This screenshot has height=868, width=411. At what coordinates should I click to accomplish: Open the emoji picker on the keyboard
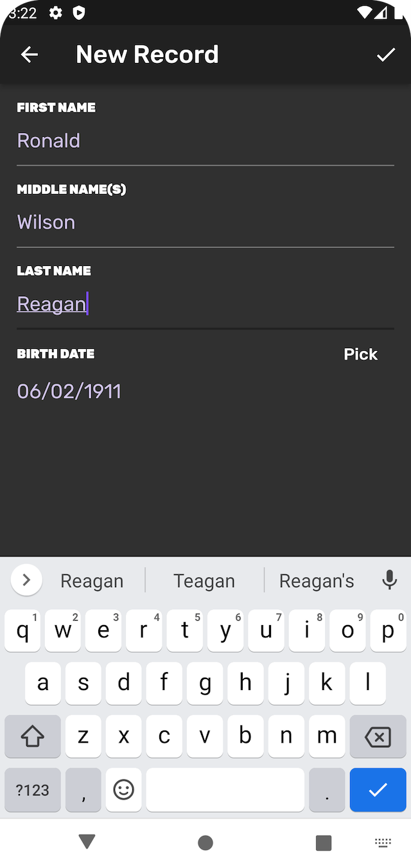[x=123, y=790]
